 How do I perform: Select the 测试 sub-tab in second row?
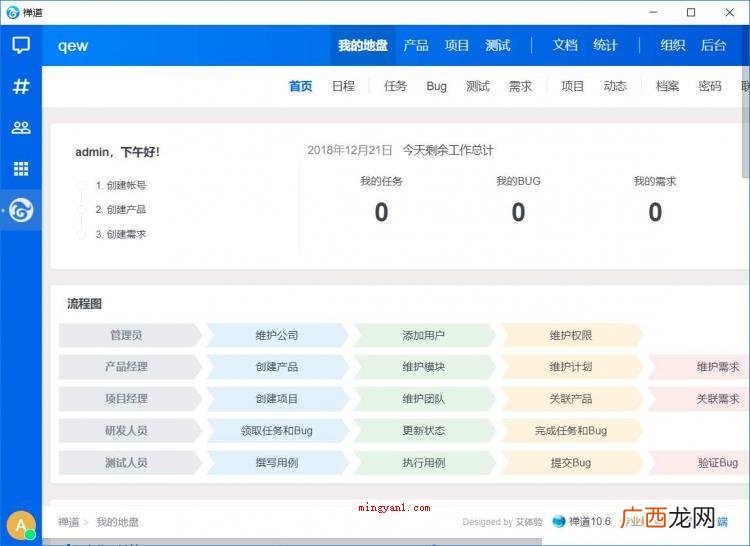click(478, 87)
